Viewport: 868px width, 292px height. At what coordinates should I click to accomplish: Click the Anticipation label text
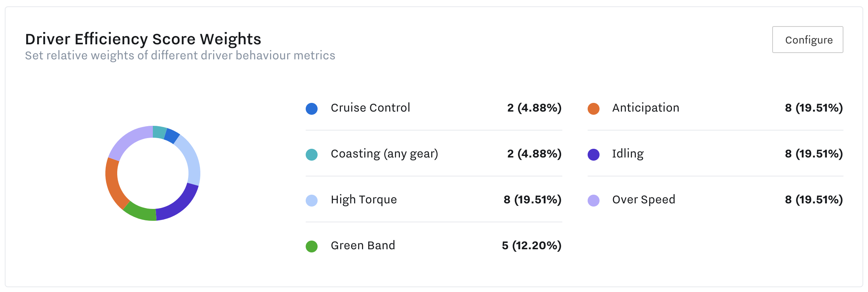click(x=645, y=108)
